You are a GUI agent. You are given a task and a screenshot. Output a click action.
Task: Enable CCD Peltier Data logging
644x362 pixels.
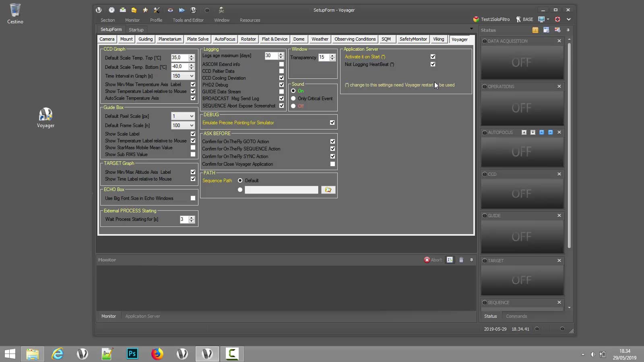281,71
